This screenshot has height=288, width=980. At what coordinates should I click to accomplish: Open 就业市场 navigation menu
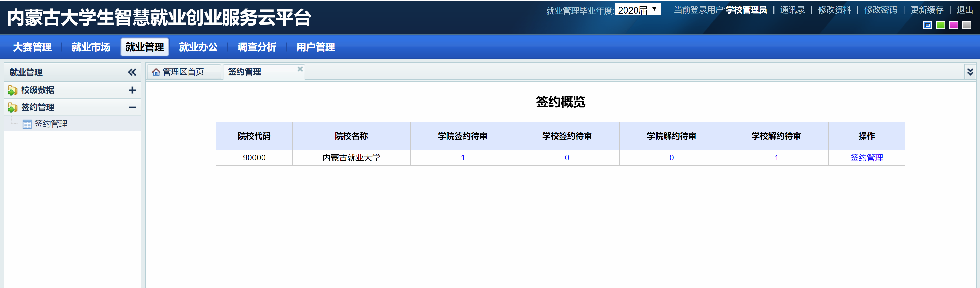pos(91,47)
